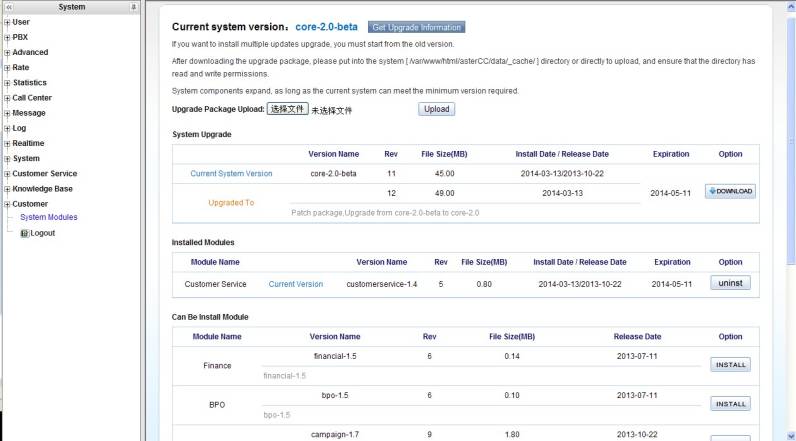Screen dimensions: 796x441
Task: Expand the Statistics tree node
Action: [x=7, y=83]
